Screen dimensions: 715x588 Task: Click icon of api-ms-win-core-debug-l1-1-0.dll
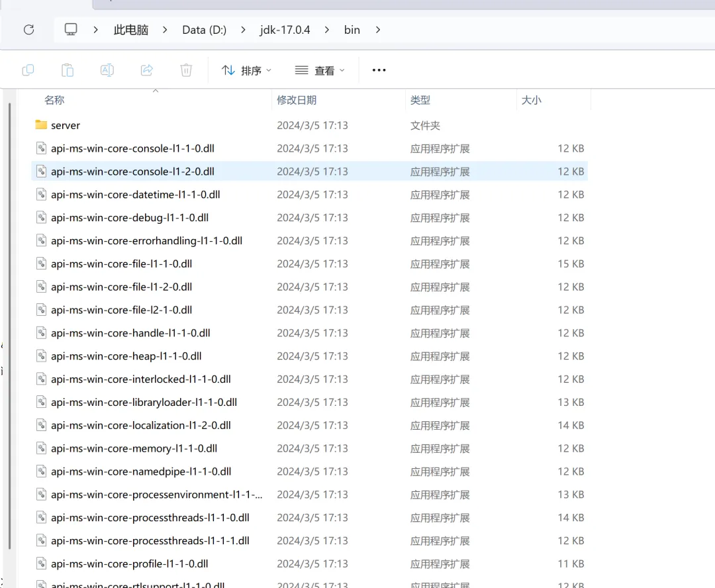41,217
